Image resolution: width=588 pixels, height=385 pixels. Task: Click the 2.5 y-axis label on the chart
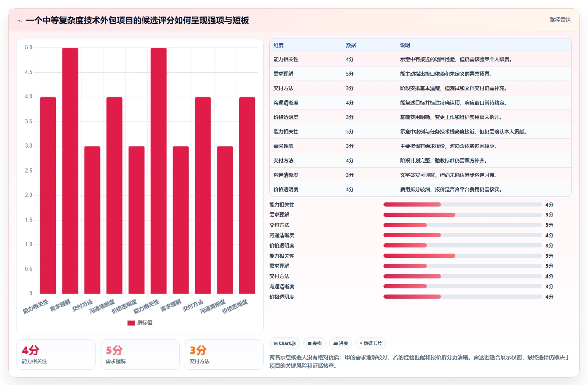tap(29, 171)
